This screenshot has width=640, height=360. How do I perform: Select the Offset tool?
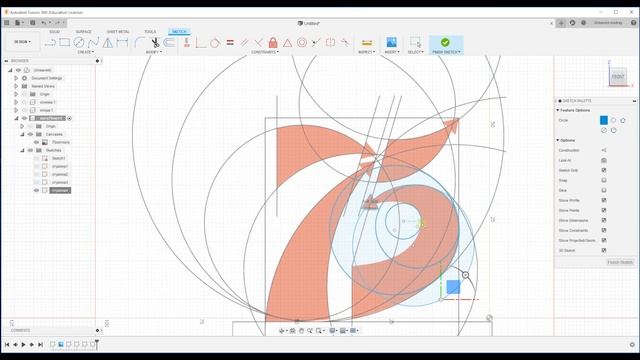click(x=169, y=42)
